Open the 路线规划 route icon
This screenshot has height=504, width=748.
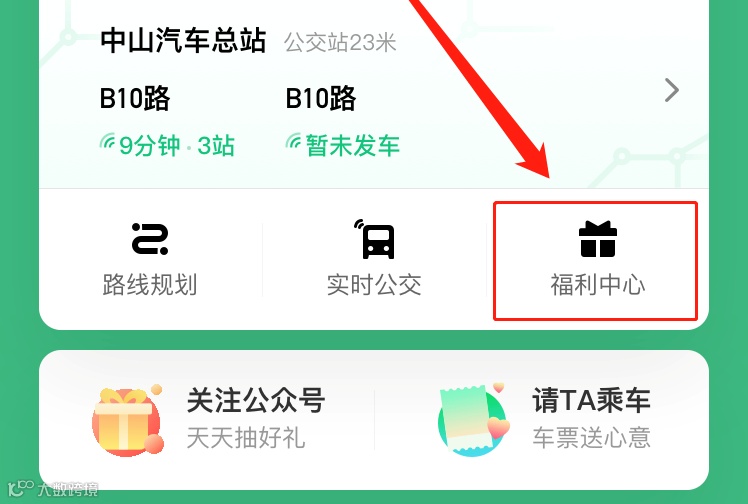click(150, 239)
